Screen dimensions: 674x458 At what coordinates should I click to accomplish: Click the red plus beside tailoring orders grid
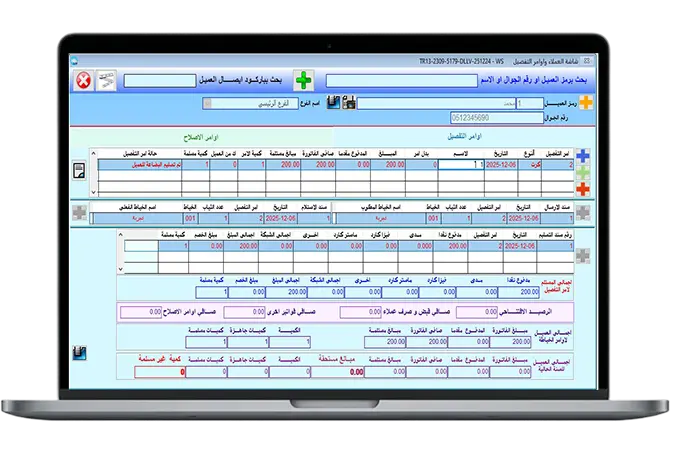584,188
